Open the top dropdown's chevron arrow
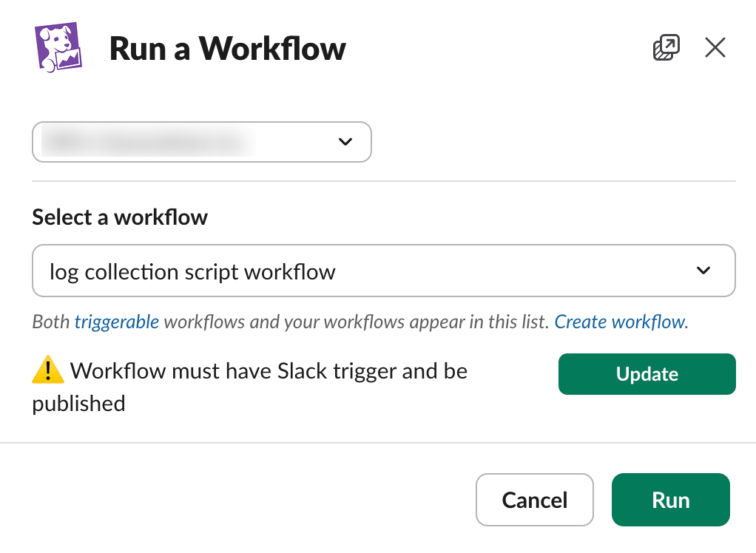756x553 pixels. [x=345, y=142]
